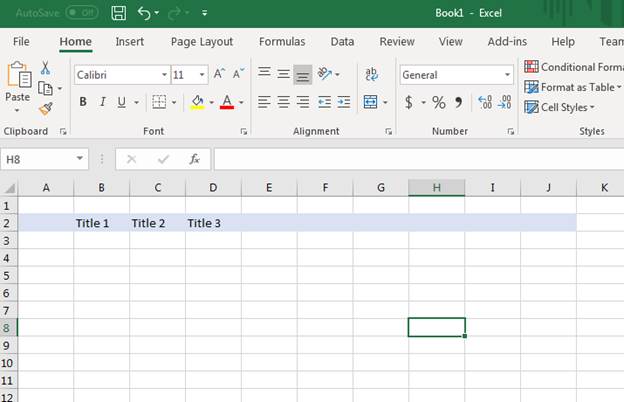Select Align Left icon
Viewport: 624px width, 402px height.
tap(264, 102)
